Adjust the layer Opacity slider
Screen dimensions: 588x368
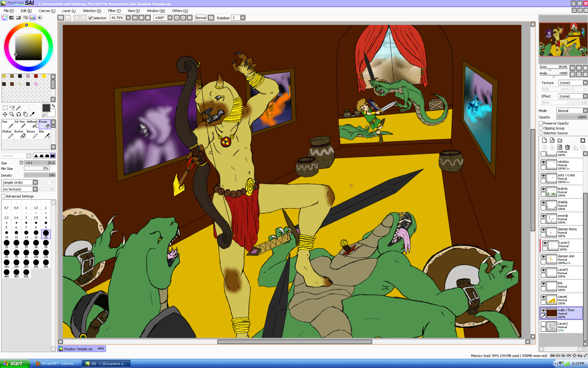[572, 117]
